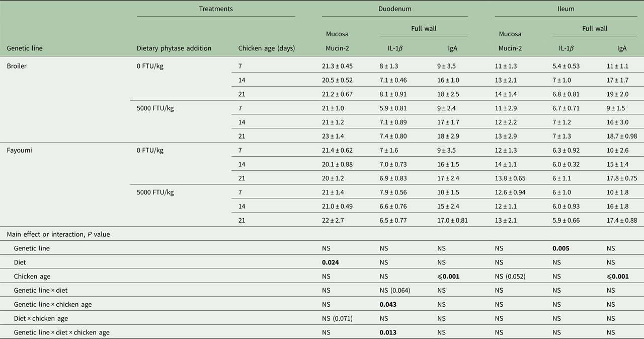Click the Genetic line column header

coord(25,48)
